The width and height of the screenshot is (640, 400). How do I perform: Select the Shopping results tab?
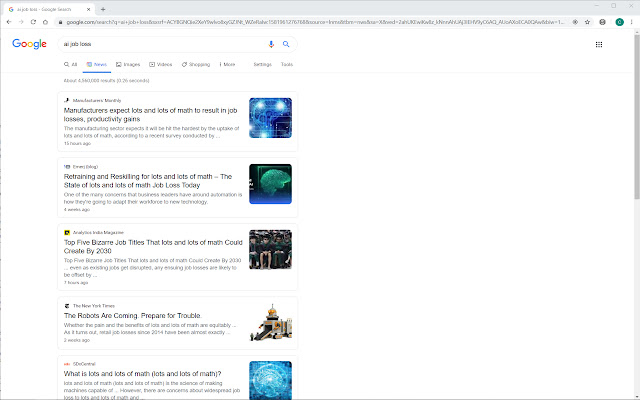point(196,64)
